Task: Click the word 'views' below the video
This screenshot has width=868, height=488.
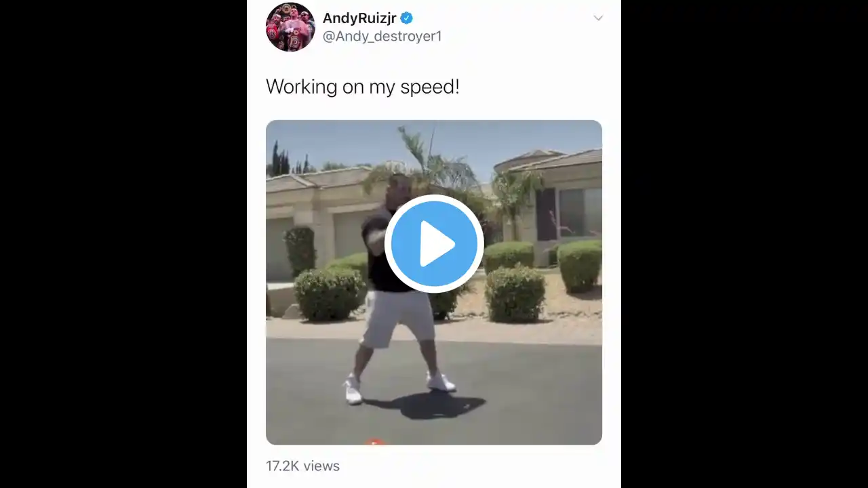Action: click(321, 466)
